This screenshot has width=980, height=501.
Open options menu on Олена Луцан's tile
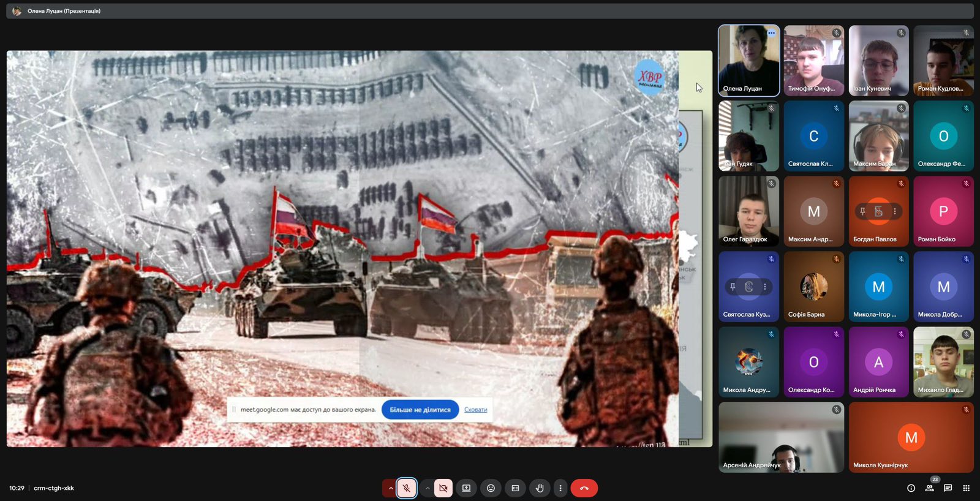[771, 33]
